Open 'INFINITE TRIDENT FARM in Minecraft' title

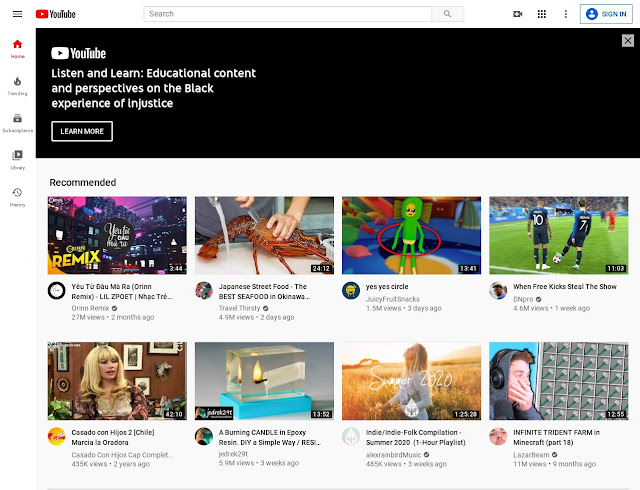[556, 437]
